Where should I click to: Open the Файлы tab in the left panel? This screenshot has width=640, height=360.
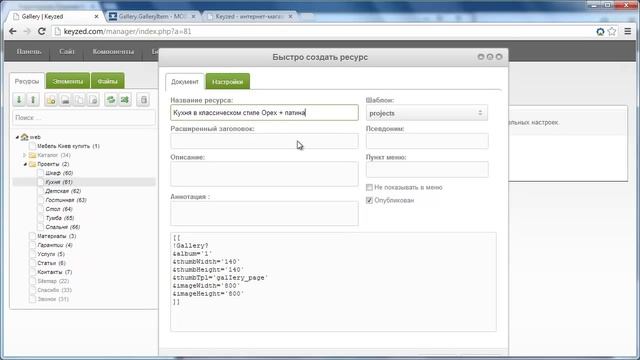[108, 81]
